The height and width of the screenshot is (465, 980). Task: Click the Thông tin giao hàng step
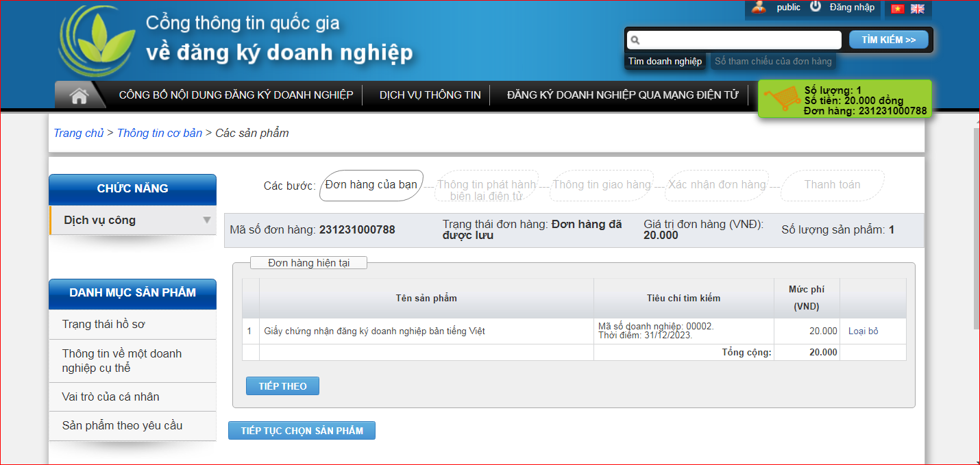coord(602,185)
